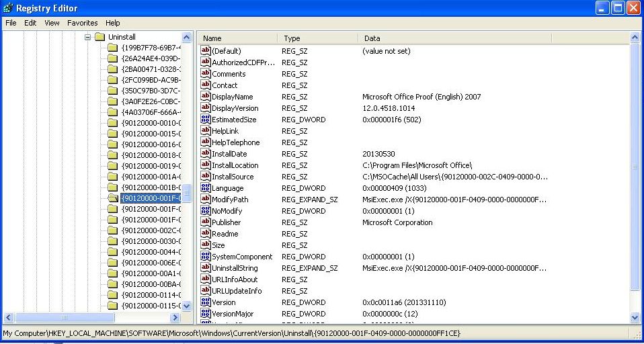Open the Edit menu

coord(30,23)
